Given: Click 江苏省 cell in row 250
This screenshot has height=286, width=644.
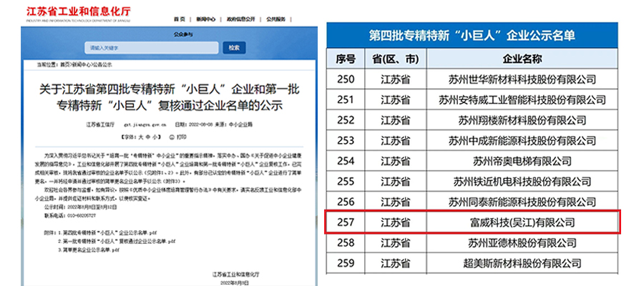Looking at the screenshot, I should pos(395,79).
